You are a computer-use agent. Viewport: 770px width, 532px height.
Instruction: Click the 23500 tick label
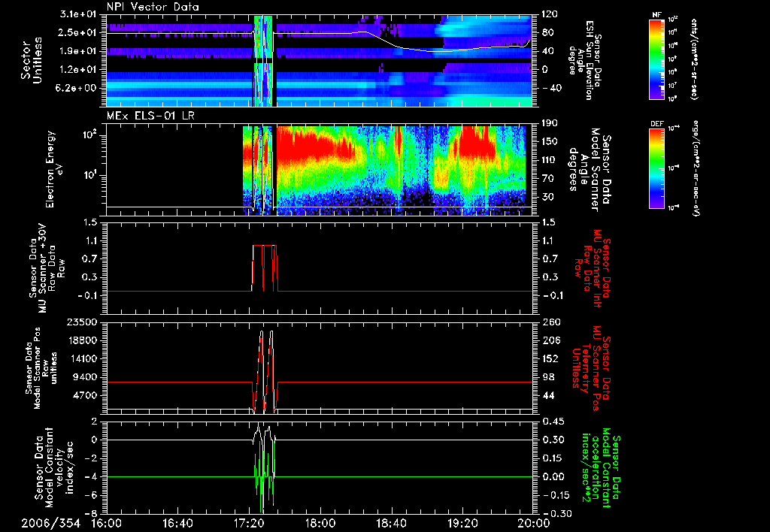82,322
